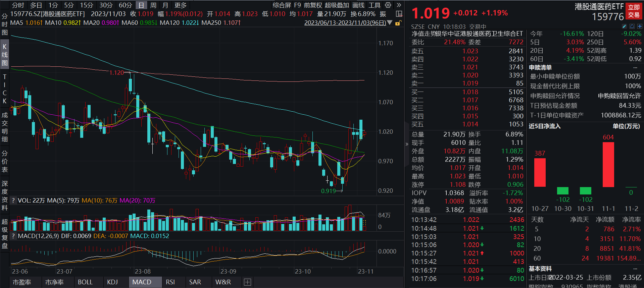644x288 pixels.
Task: Switch indicator to RSI
Action: (x=170, y=282)
